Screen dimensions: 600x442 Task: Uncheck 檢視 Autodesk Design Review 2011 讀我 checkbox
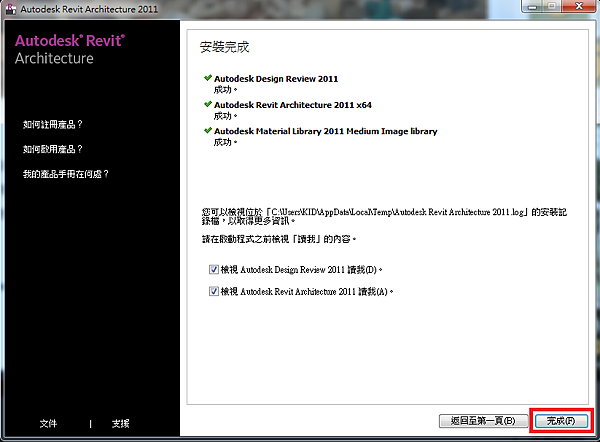pos(214,269)
